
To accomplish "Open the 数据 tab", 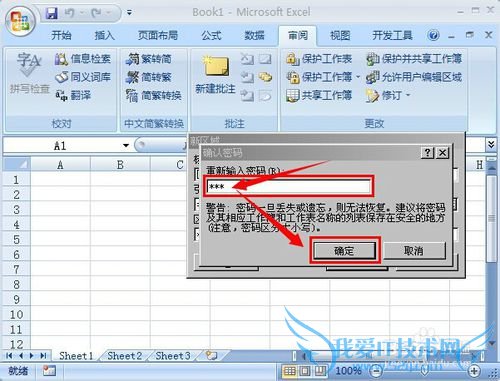I will (x=254, y=35).
